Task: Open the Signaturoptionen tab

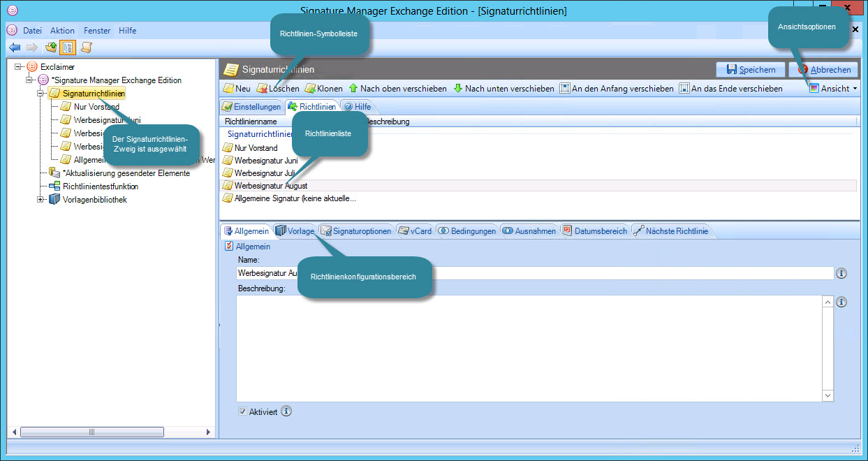Action: 355,231
